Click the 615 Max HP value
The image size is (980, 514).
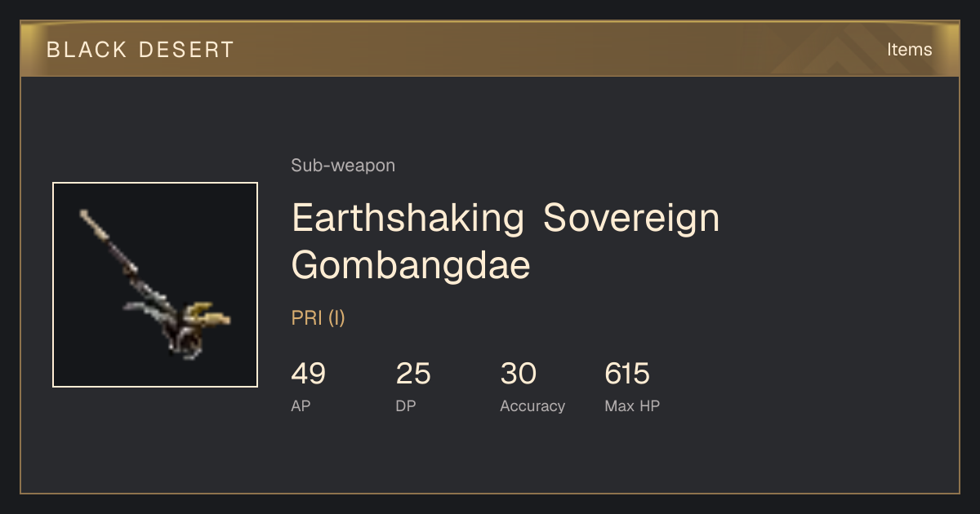[x=627, y=374]
